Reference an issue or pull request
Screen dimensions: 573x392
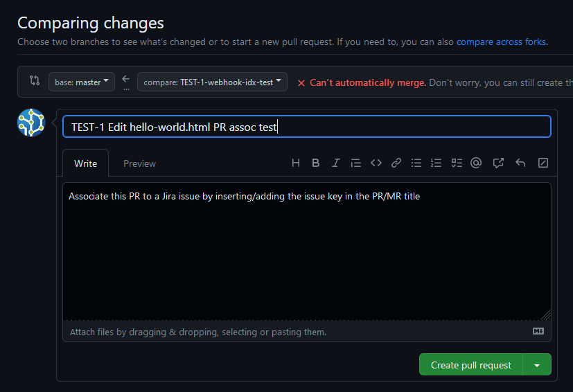(x=498, y=163)
